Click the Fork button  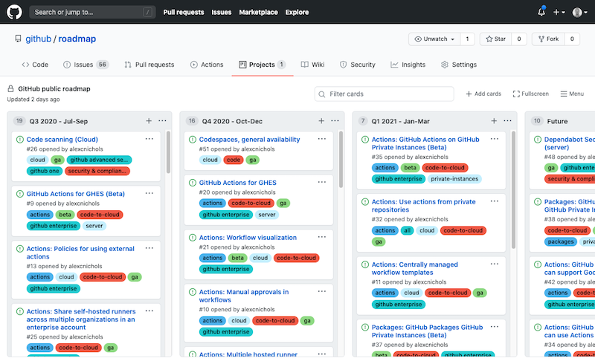[x=548, y=39]
